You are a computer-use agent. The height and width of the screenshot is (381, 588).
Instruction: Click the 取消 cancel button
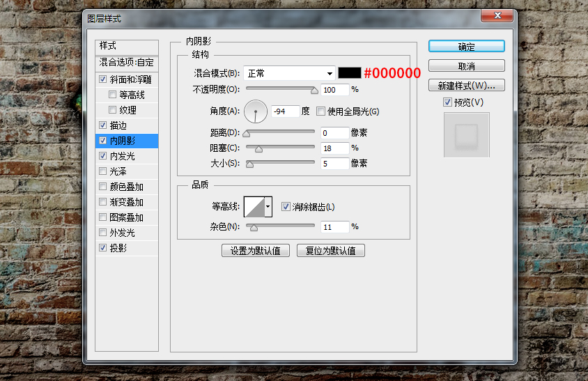(x=467, y=66)
